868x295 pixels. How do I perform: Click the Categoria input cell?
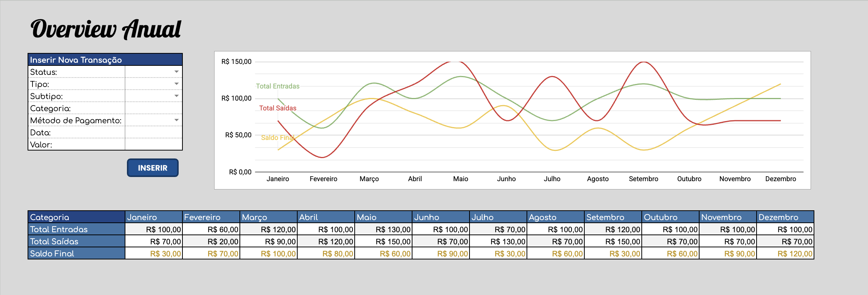(153, 109)
